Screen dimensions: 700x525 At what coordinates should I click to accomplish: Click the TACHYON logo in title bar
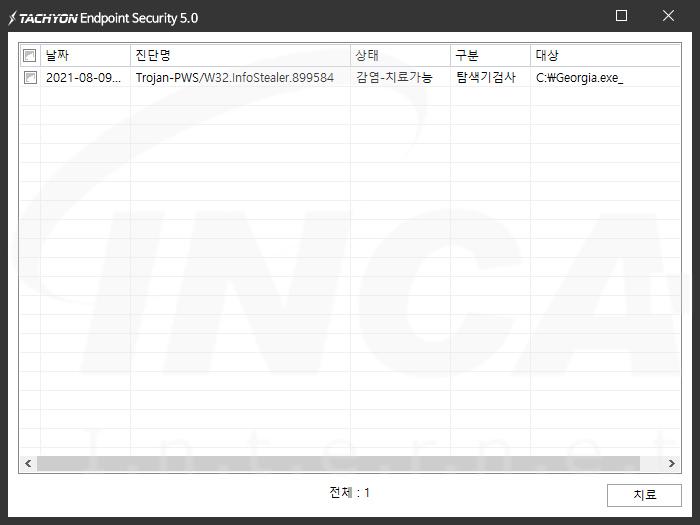pyautogui.click(x=43, y=18)
